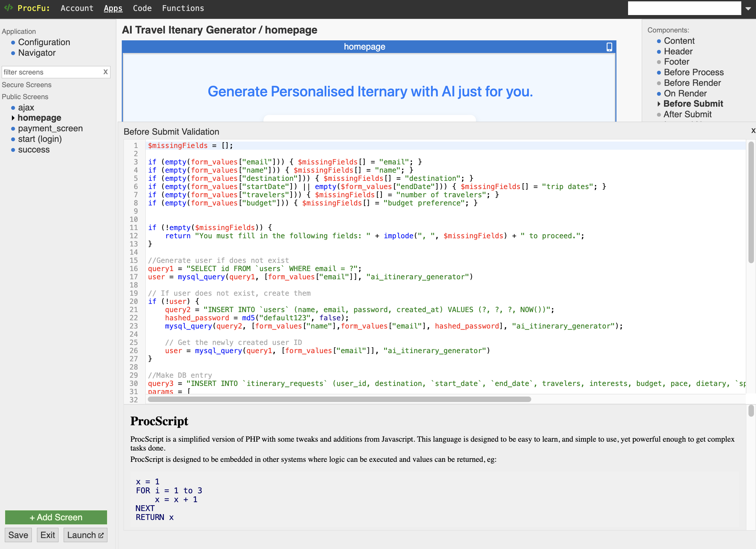756x549 pixels.
Task: Click the Add Screen button
Action: (x=56, y=517)
